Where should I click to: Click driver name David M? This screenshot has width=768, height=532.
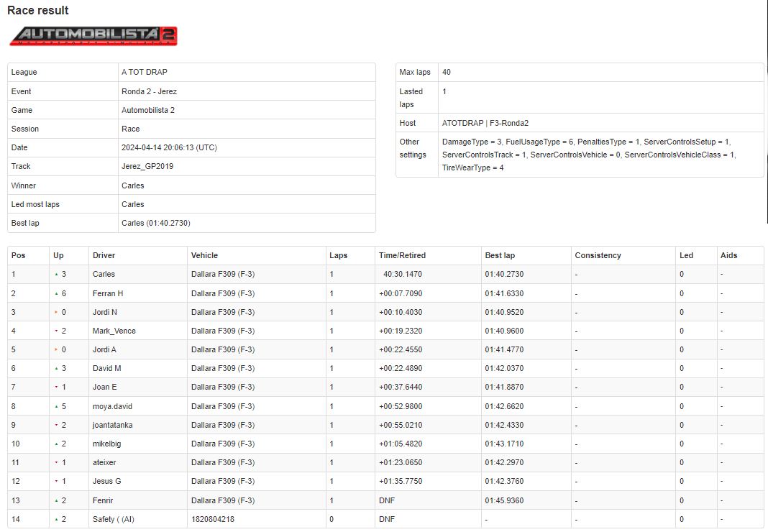pos(106,368)
